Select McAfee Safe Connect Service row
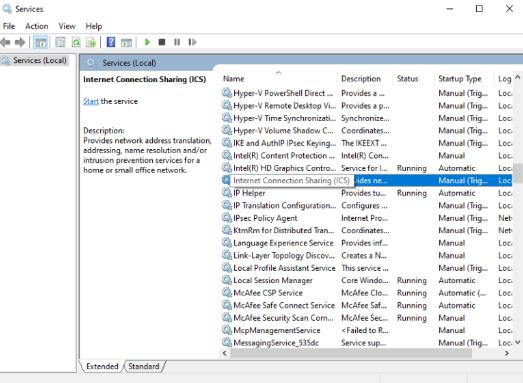Viewport: 523px width, 383px height. point(367,305)
